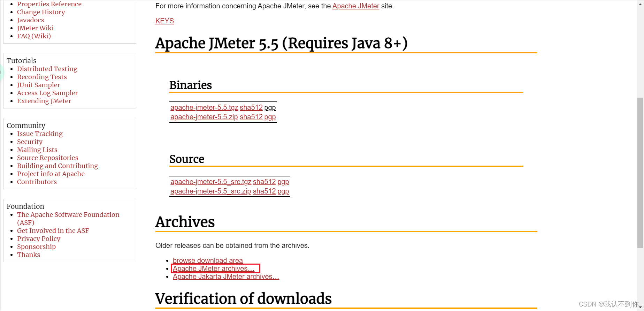644x311 pixels.
Task: Open JUnit Sampler tutorial
Action: point(38,85)
